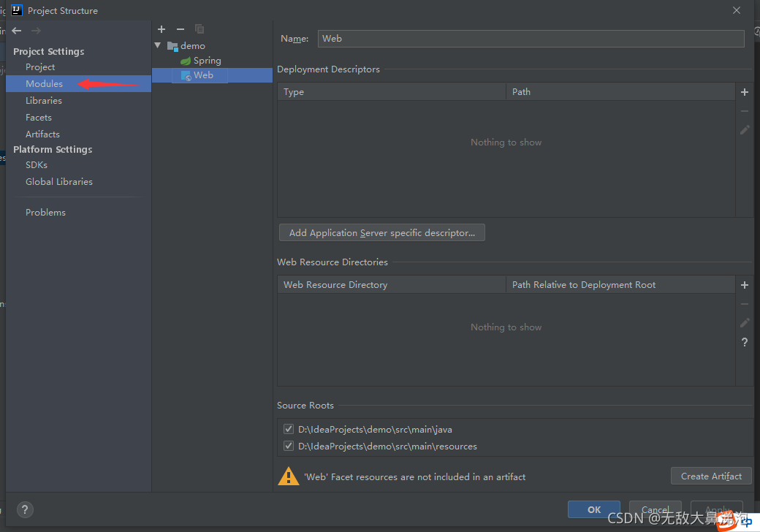The height and width of the screenshot is (532, 760).
Task: Uncheck src\main\resources source root
Action: point(289,446)
